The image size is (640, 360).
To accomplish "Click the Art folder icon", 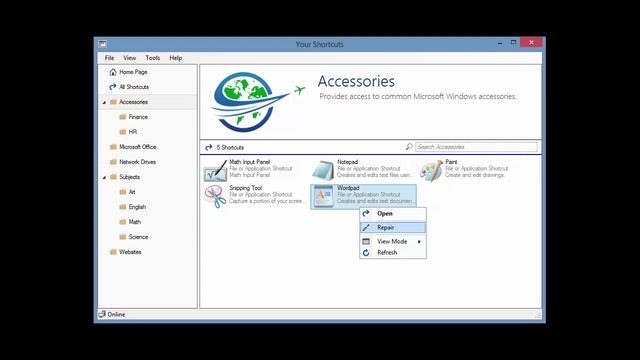I will coord(123,192).
